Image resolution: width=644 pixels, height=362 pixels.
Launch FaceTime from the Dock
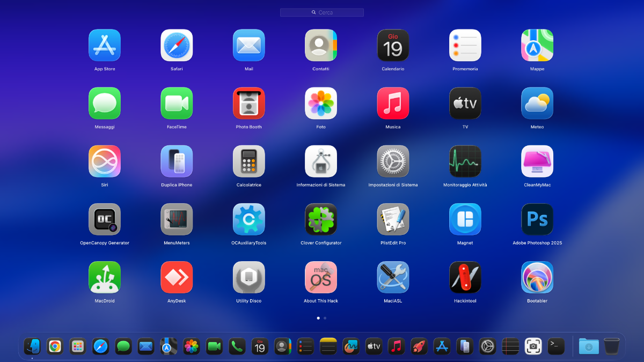click(x=214, y=346)
